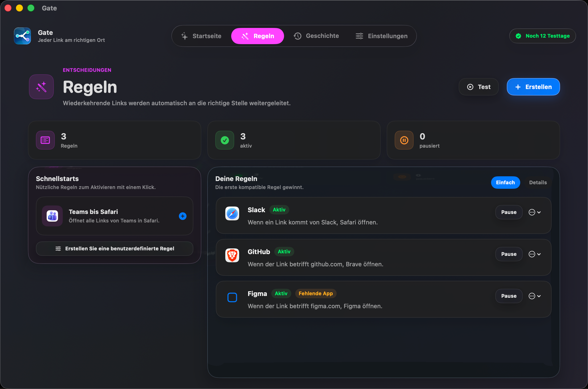This screenshot has height=389, width=588.
Task: Go to the Einstellungen tab
Action: [381, 36]
